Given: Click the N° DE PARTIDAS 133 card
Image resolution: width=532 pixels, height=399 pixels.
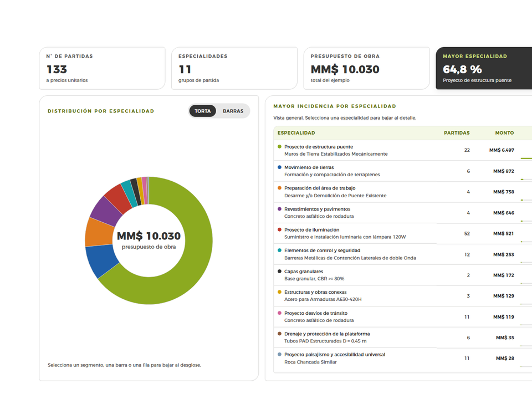Looking at the screenshot, I should pos(102,68).
